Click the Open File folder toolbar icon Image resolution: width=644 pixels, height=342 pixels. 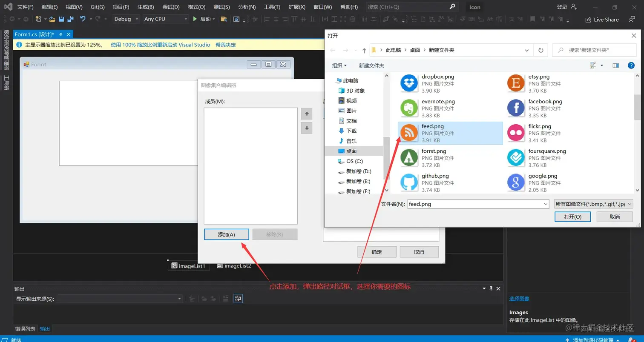52,19
